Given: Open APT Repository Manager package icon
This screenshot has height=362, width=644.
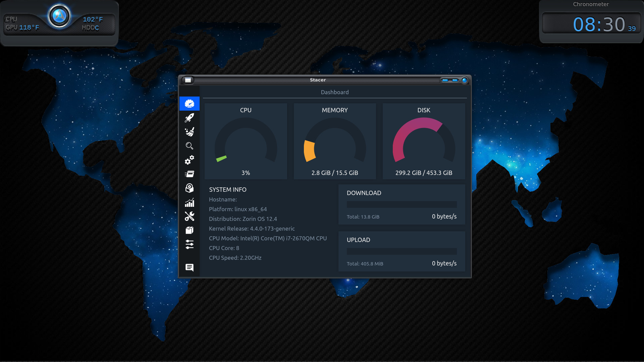Looking at the screenshot, I should point(190,230).
